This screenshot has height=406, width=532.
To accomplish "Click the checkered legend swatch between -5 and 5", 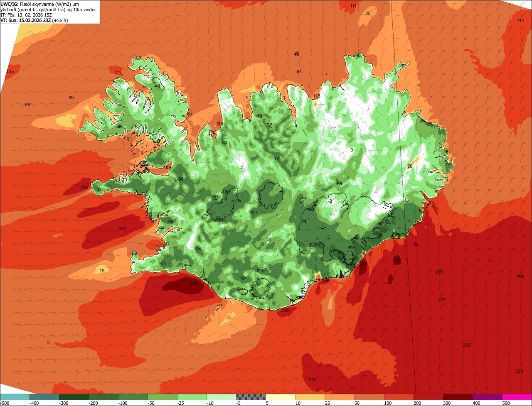I will 251,397.
